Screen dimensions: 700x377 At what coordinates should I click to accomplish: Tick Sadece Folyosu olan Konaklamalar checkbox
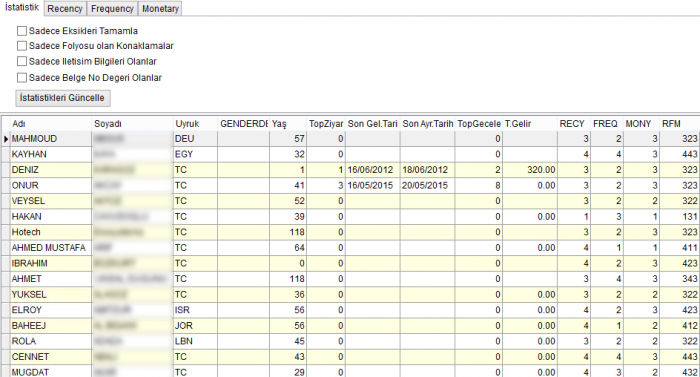(22, 46)
